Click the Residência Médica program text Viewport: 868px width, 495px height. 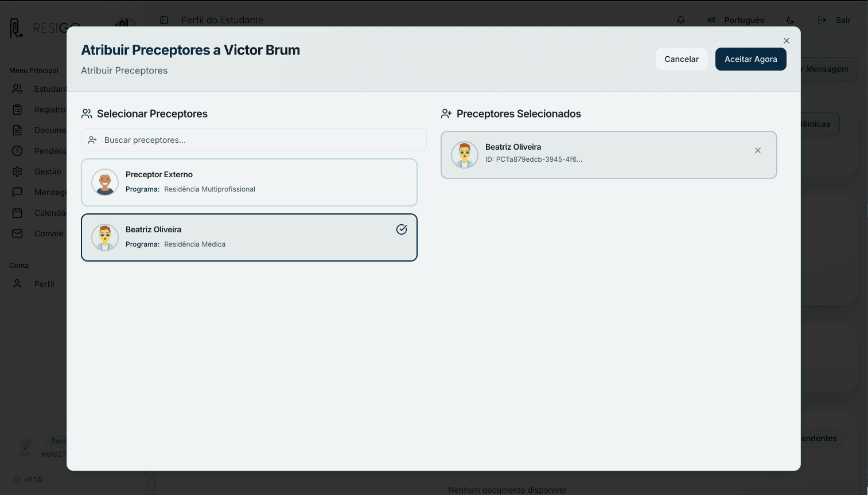tap(194, 244)
